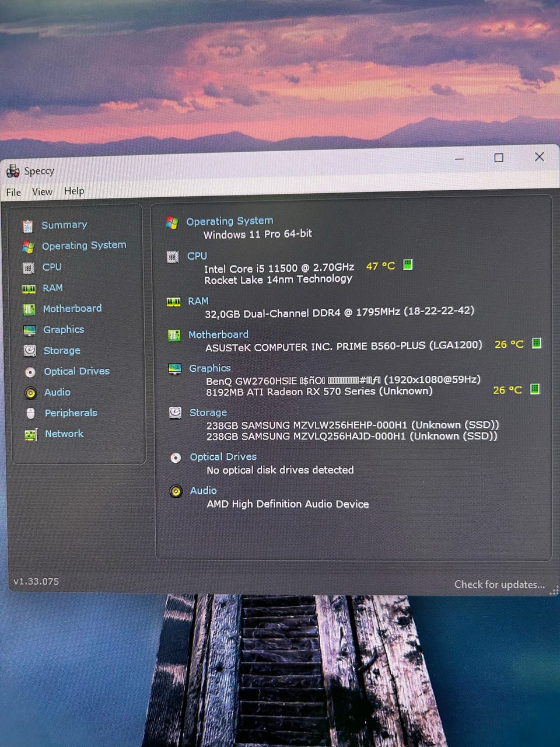Open the RAM heading link in summary

198,301
